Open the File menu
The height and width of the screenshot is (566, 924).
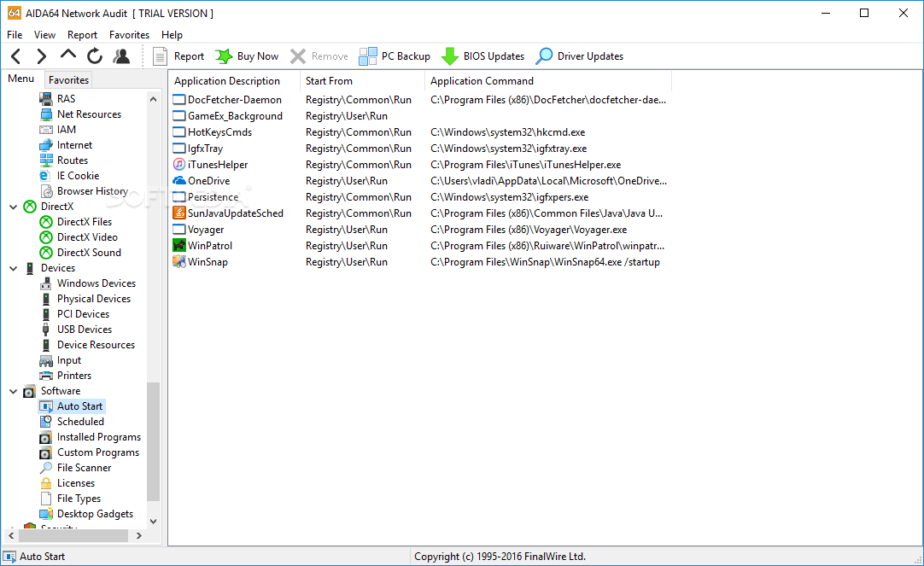pyautogui.click(x=15, y=35)
